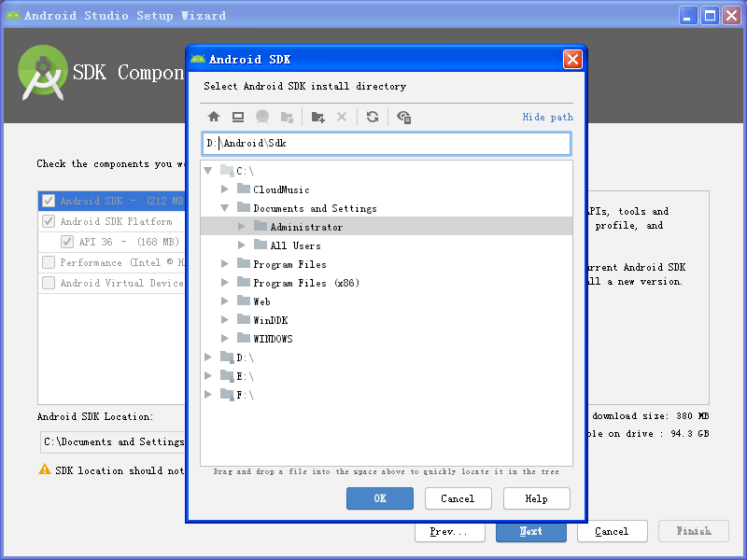Image resolution: width=747 pixels, height=560 pixels.
Task: Click Next button in Setup Wizard
Action: [531, 532]
